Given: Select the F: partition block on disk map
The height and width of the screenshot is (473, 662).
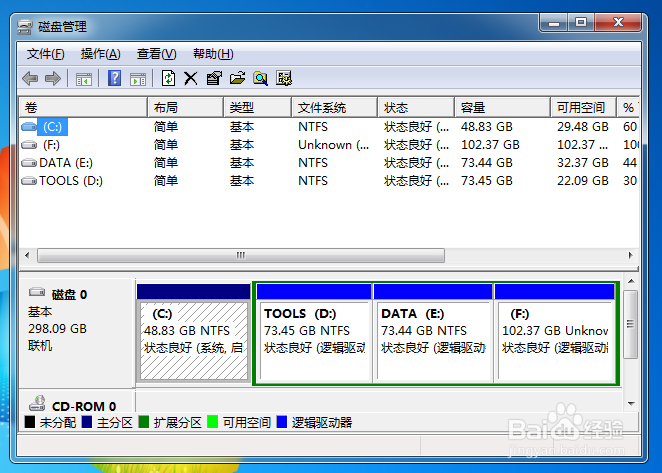Looking at the screenshot, I should pyautogui.click(x=555, y=334).
